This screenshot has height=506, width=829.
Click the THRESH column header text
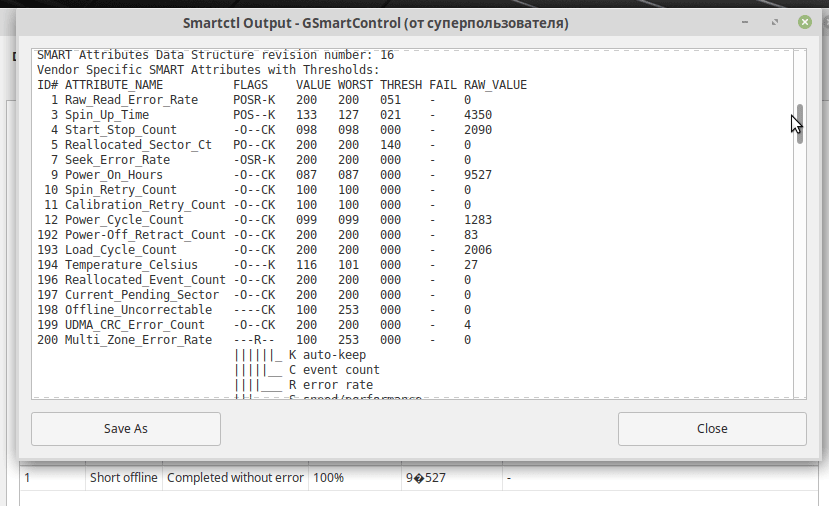click(401, 85)
